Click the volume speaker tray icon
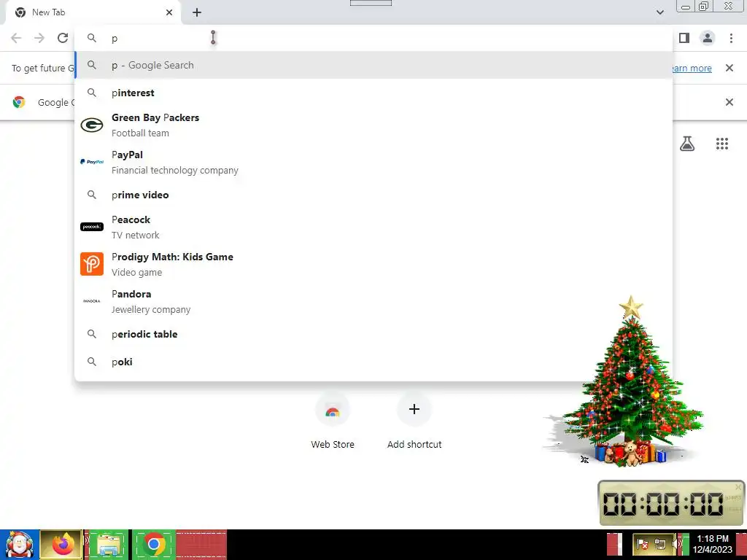The image size is (747, 560). 676,544
